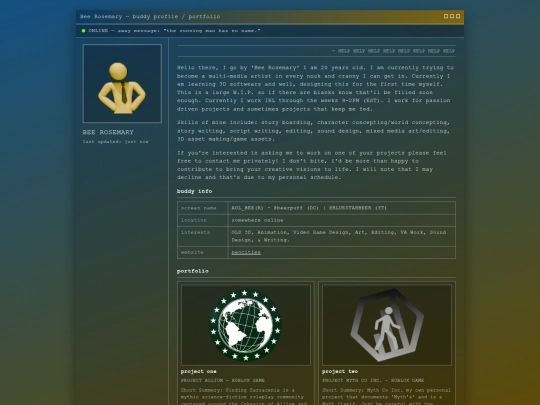Select the 'location' table label
Viewport: 540px width, 405px height.
coord(194,220)
